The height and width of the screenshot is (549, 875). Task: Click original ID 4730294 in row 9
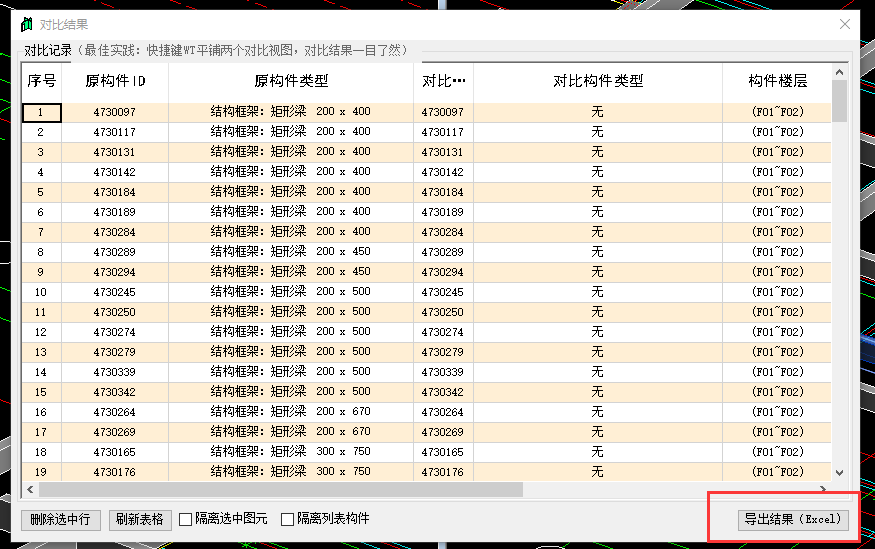[115, 272]
